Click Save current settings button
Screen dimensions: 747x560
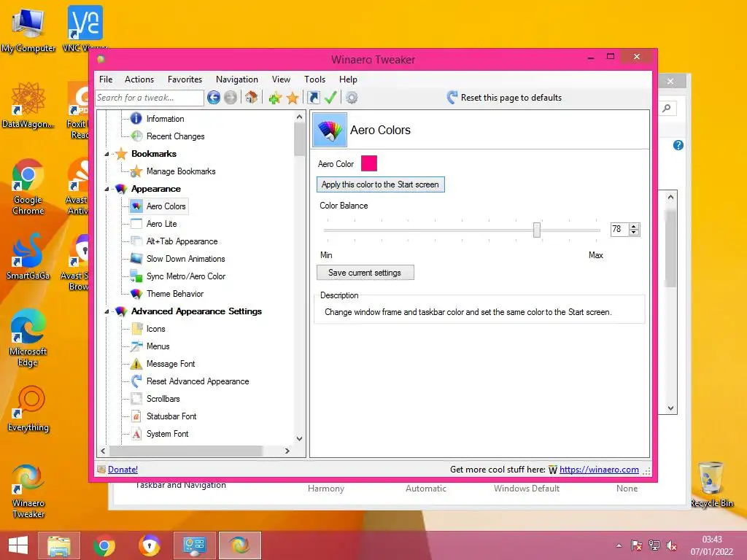click(x=365, y=273)
